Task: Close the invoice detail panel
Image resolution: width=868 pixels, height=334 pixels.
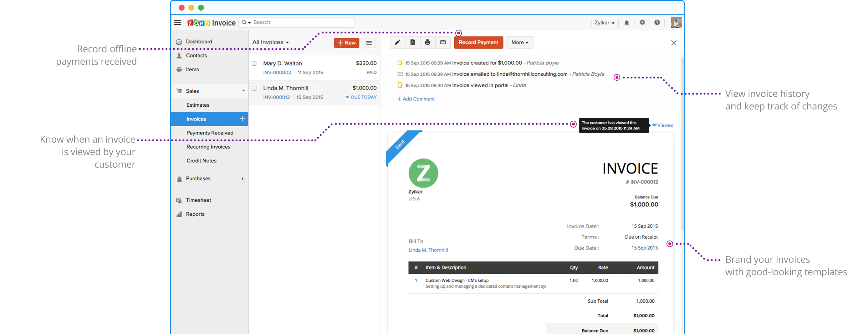Action: pos(674,43)
